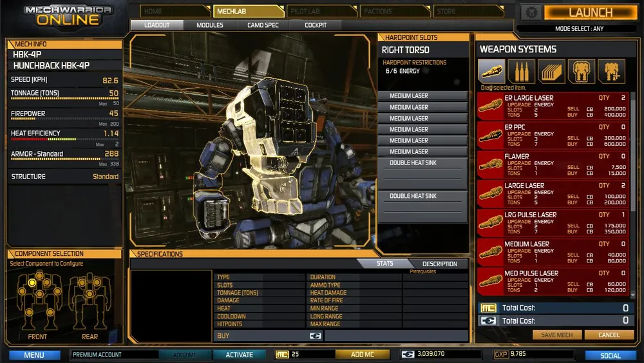The height and width of the screenshot is (363, 644).
Task: Open the Menu button
Action: tap(35, 355)
